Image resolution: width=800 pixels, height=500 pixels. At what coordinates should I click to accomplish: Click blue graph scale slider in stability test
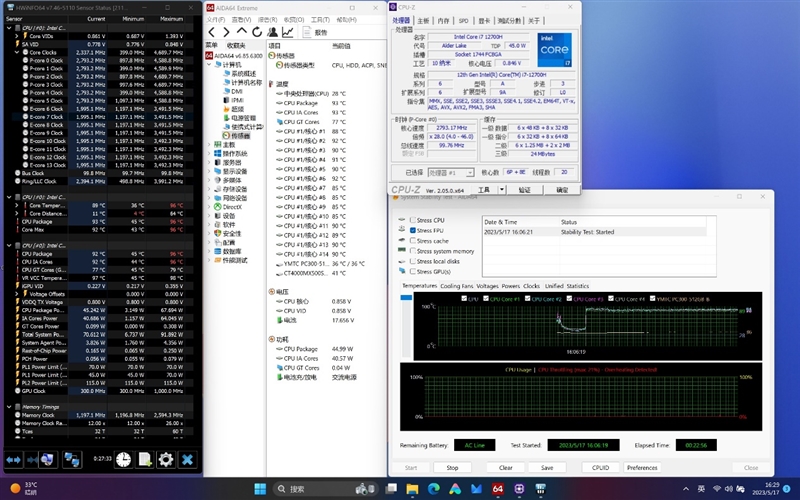click(x=406, y=297)
